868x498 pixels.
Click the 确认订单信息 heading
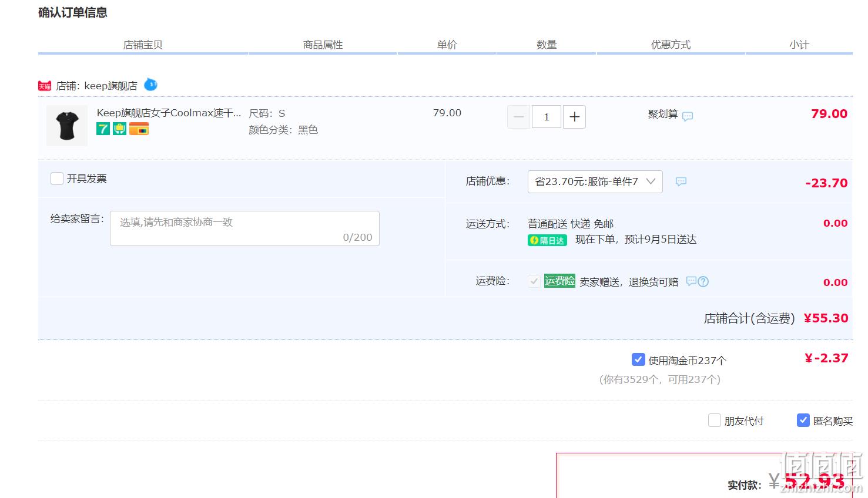(x=73, y=12)
